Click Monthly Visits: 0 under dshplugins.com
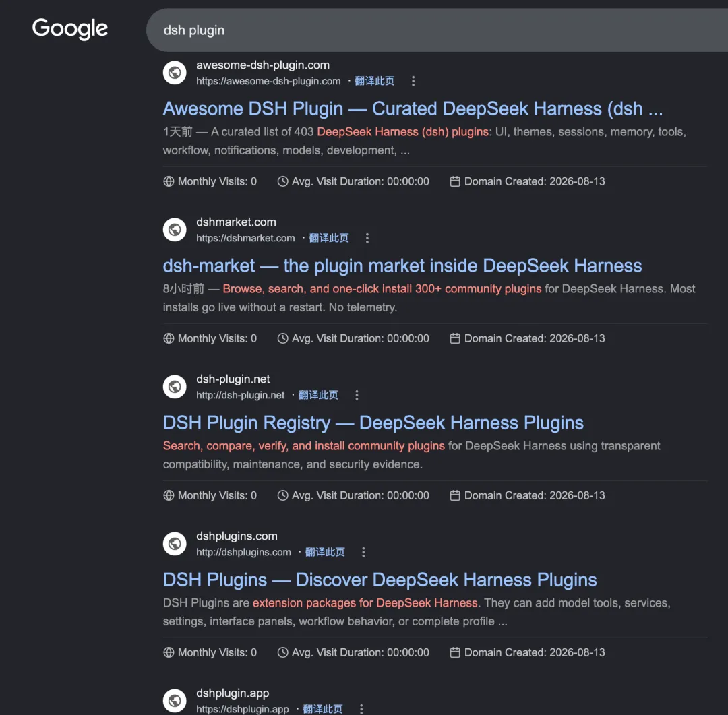 click(217, 652)
